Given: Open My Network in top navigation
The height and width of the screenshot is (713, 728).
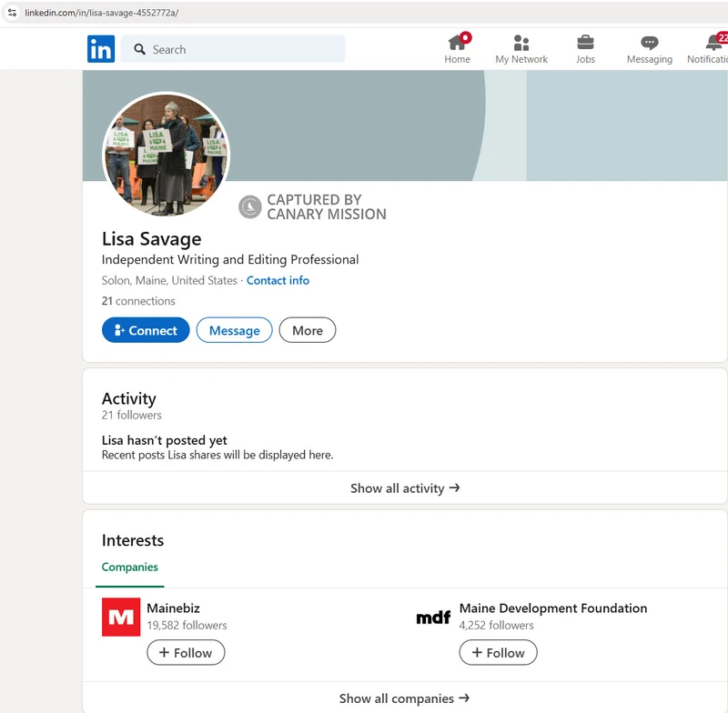Looking at the screenshot, I should (521, 49).
